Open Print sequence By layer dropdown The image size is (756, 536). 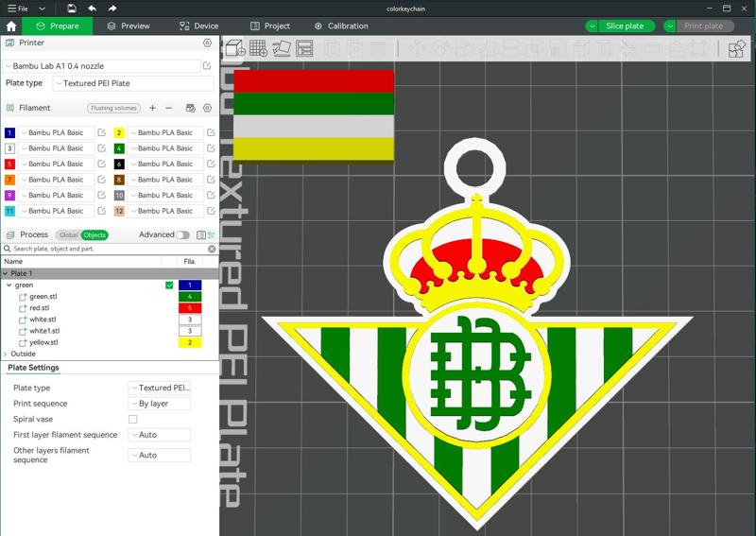click(159, 404)
